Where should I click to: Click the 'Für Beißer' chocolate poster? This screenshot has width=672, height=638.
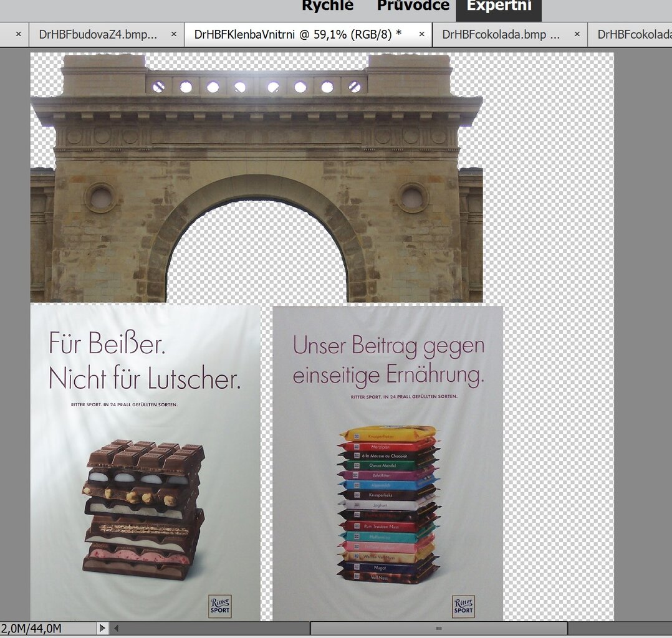pyautogui.click(x=145, y=462)
